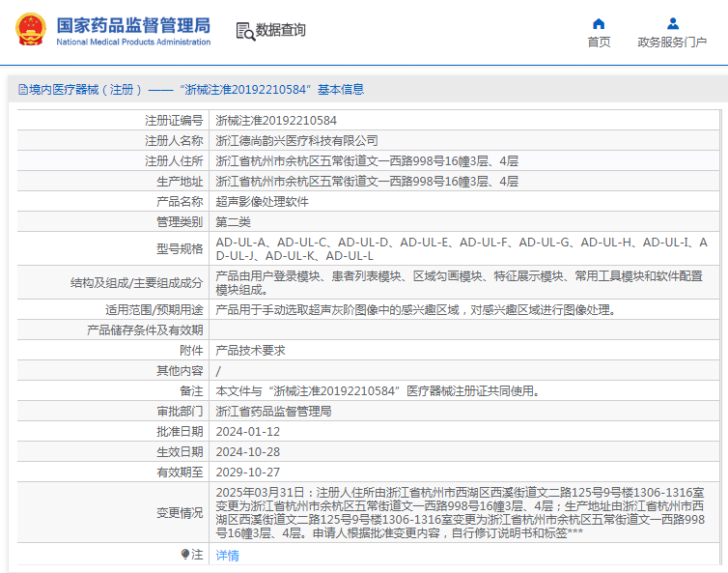Click the 适用范围 description text

(x=415, y=310)
